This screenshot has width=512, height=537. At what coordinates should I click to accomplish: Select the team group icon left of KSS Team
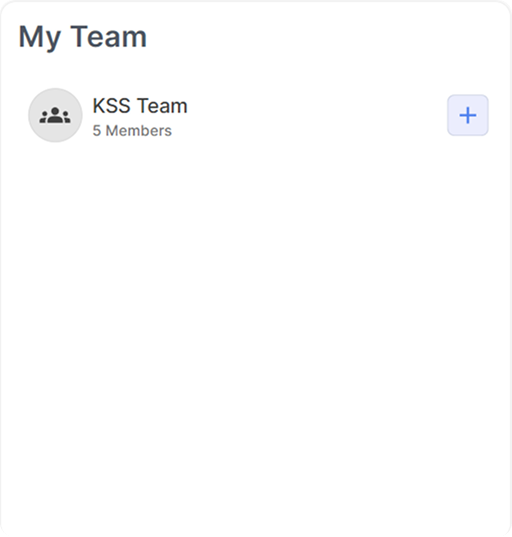tap(55, 115)
